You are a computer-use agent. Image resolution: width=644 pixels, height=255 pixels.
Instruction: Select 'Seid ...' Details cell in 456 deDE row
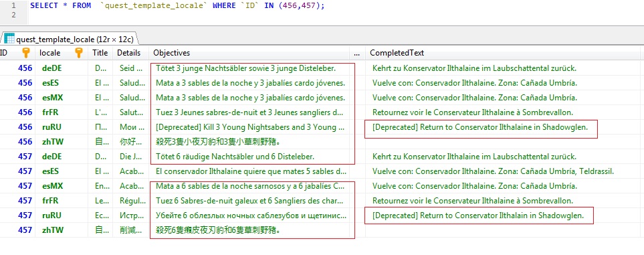tap(130, 68)
